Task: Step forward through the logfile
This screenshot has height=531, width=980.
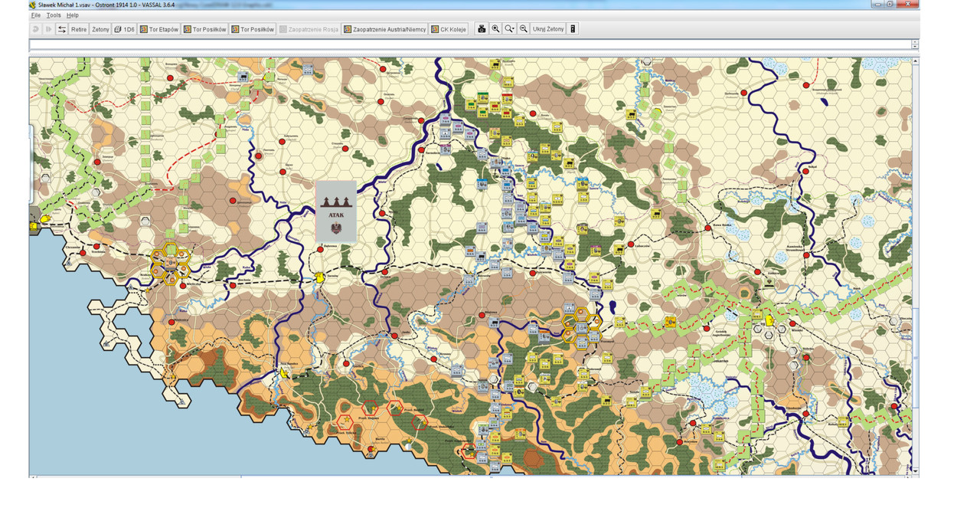Action: point(49,29)
